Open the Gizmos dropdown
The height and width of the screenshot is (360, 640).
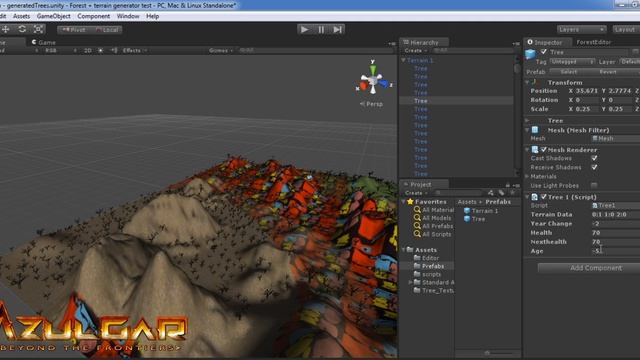[221, 51]
